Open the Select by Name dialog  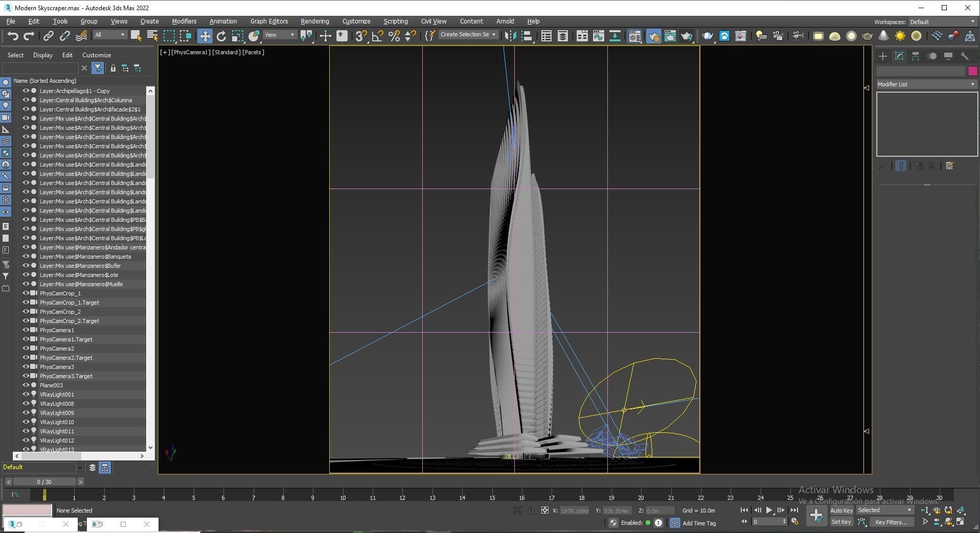tap(152, 36)
